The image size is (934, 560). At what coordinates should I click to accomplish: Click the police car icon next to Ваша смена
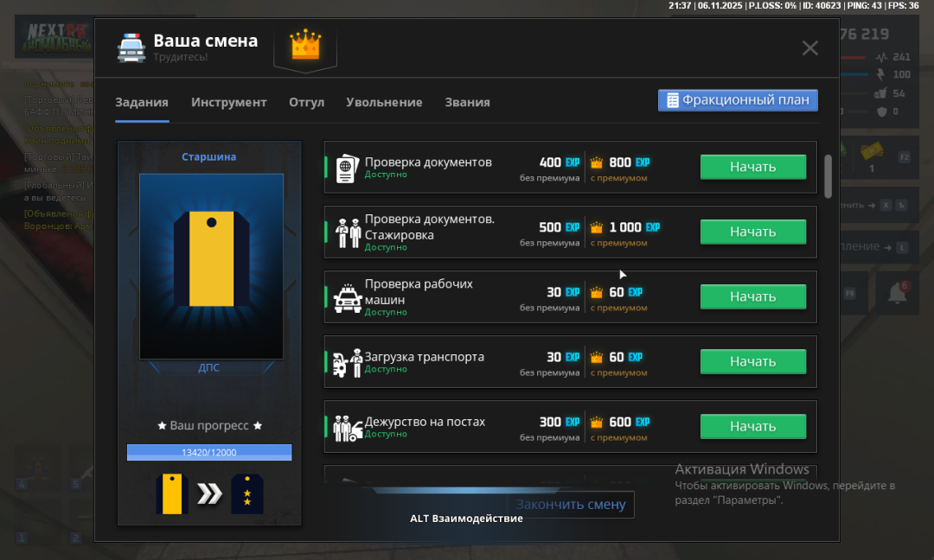pyautogui.click(x=131, y=48)
